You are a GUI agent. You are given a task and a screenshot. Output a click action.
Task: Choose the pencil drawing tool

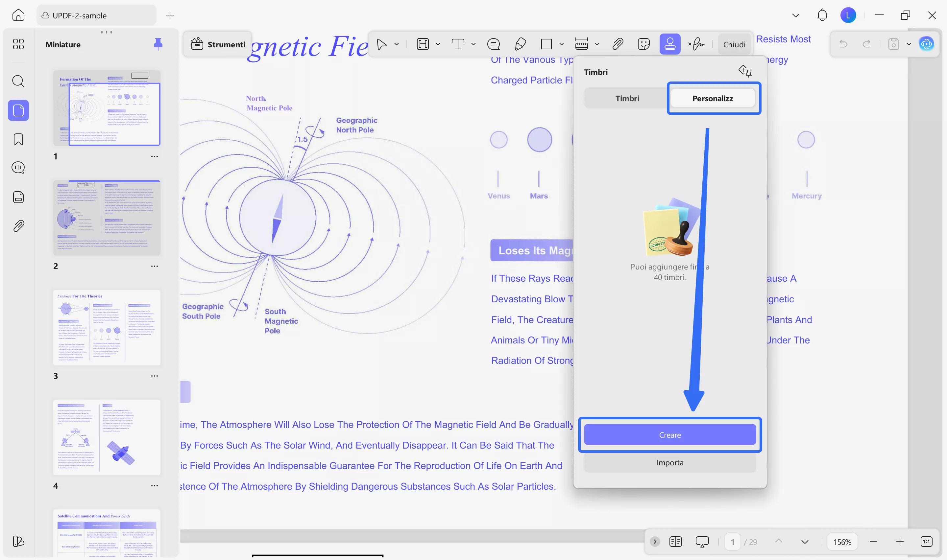pyautogui.click(x=520, y=44)
